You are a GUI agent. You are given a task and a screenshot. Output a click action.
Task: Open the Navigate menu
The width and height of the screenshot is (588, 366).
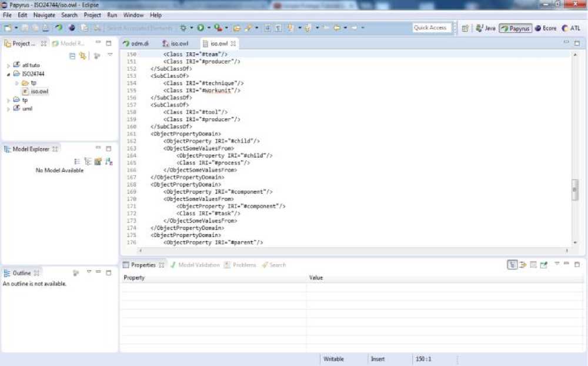click(44, 15)
